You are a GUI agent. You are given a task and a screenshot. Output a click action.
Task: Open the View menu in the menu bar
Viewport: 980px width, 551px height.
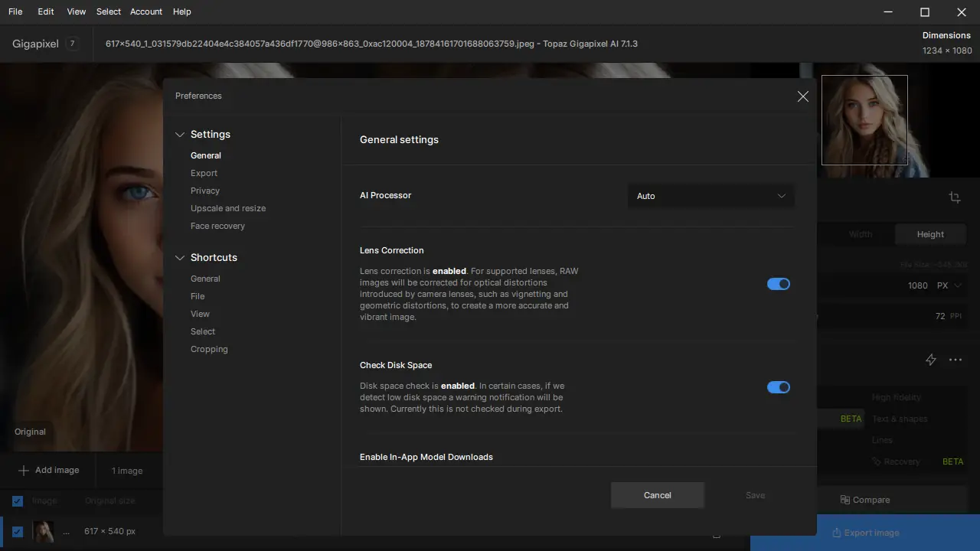coord(77,11)
